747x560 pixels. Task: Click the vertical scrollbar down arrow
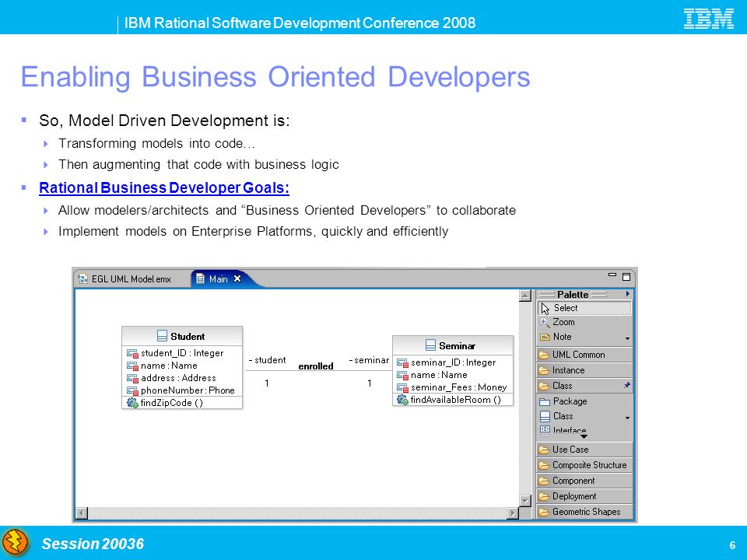pos(525,501)
